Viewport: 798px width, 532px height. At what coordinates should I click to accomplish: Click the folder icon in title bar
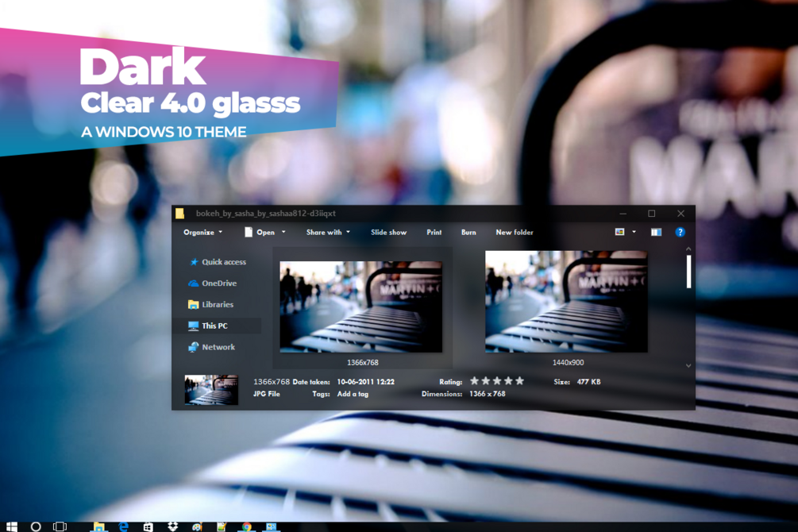[179, 214]
